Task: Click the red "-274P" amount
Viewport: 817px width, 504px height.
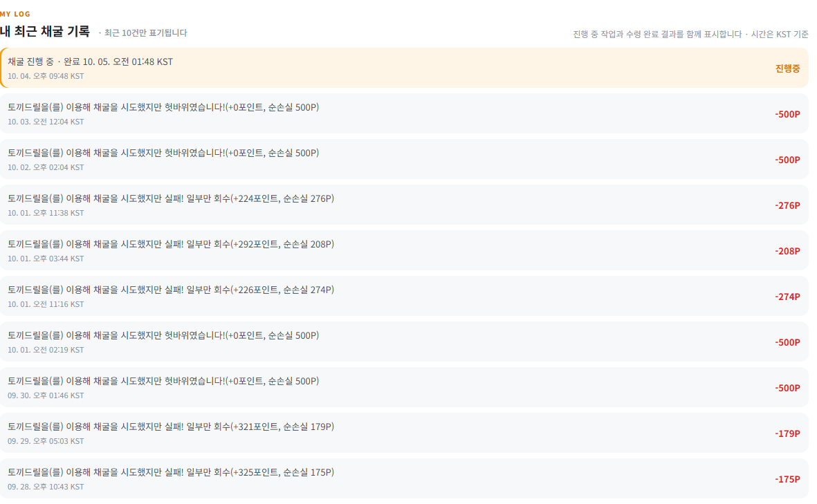Action: click(x=787, y=297)
